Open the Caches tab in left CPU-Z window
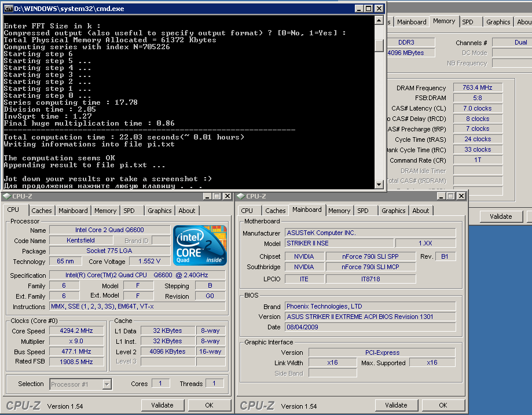 (42, 211)
